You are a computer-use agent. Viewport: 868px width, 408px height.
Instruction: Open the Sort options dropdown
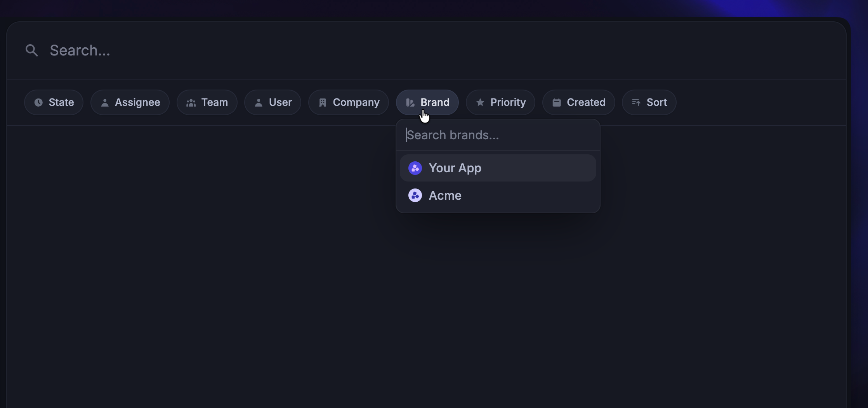click(x=649, y=102)
